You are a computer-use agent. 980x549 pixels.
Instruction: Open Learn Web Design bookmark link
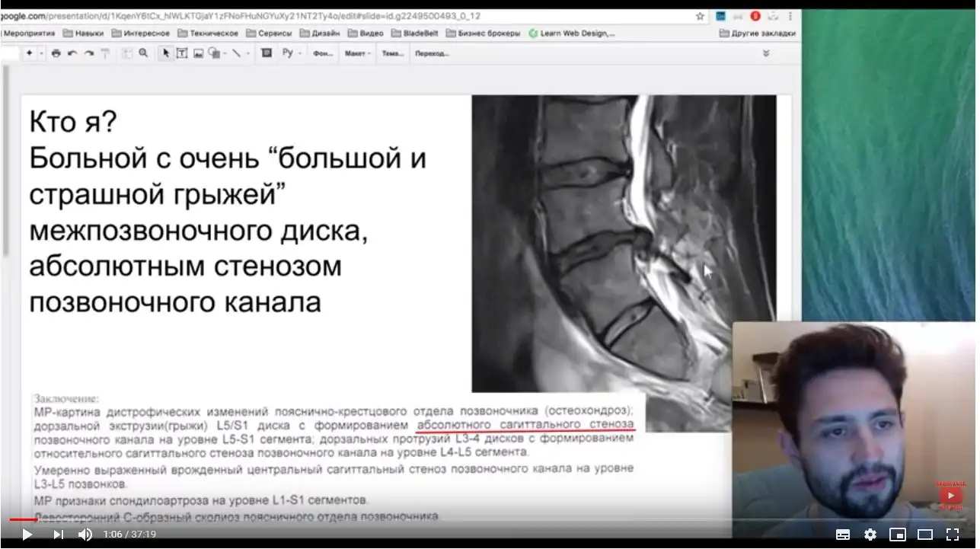pyautogui.click(x=571, y=34)
